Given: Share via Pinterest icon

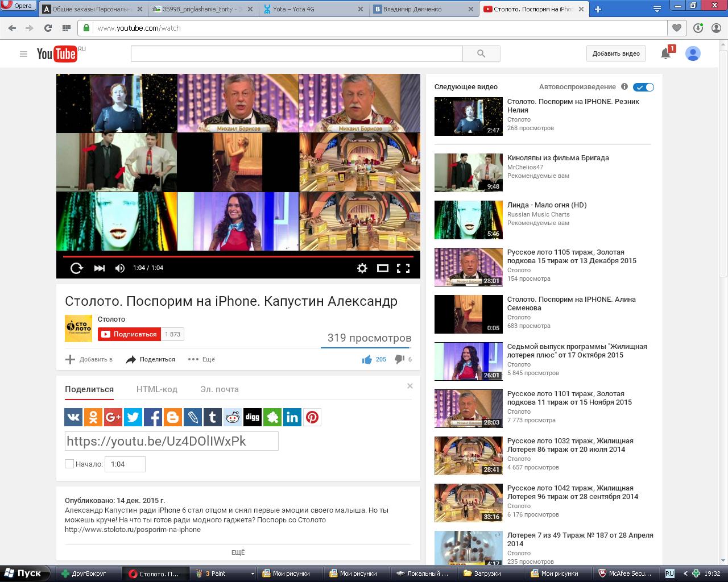Looking at the screenshot, I should 312,417.
